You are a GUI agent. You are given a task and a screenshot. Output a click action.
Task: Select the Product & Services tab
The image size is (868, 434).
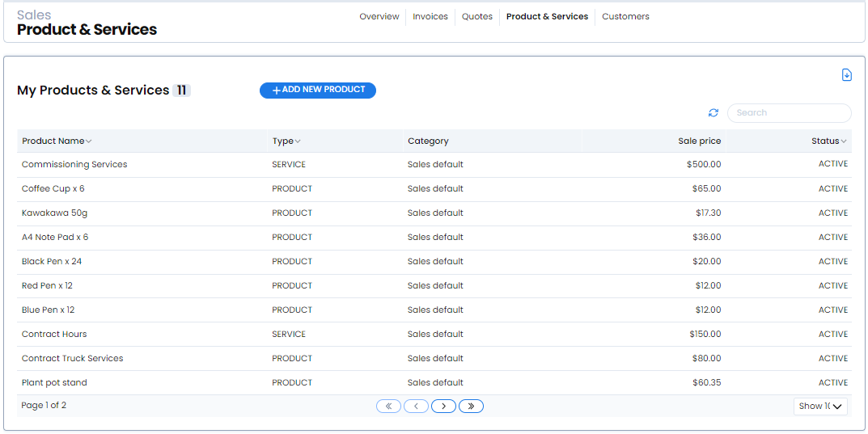pyautogui.click(x=547, y=17)
